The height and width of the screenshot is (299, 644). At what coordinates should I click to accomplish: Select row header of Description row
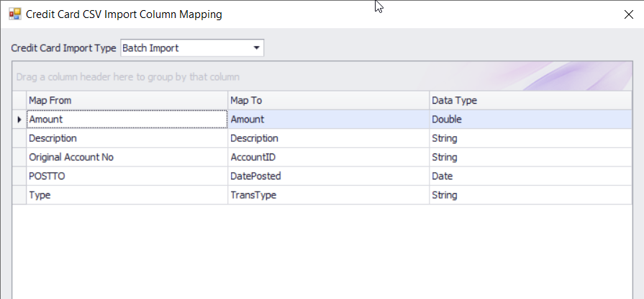point(19,138)
